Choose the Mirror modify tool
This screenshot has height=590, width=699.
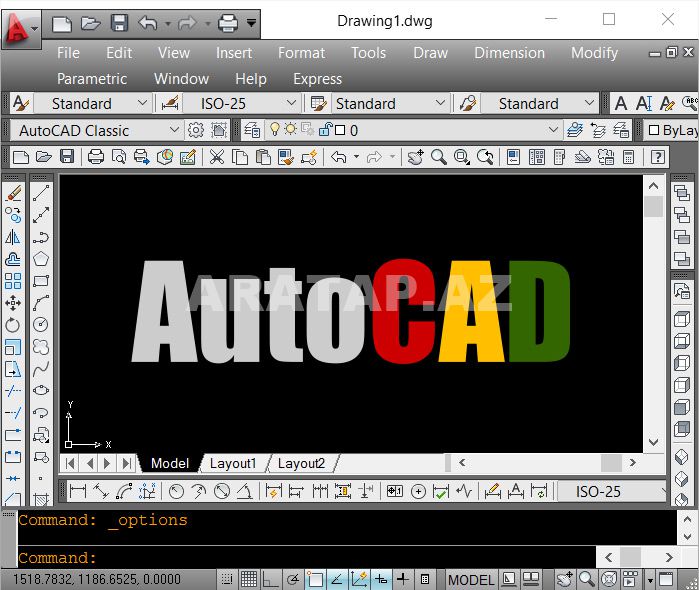[x=13, y=237]
